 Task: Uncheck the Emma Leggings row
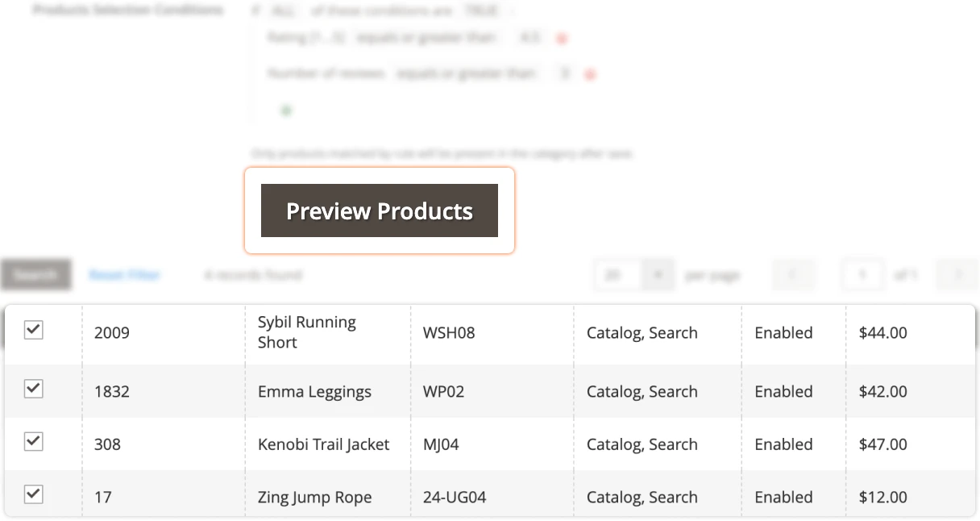pyautogui.click(x=33, y=390)
